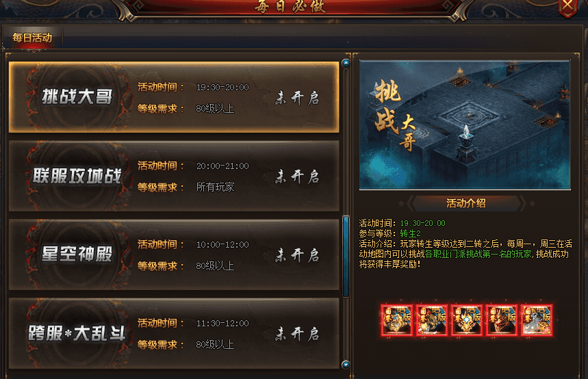Viewport: 588px width, 379px height.
Task: Click the fifth reward item icon
Action: [537, 320]
